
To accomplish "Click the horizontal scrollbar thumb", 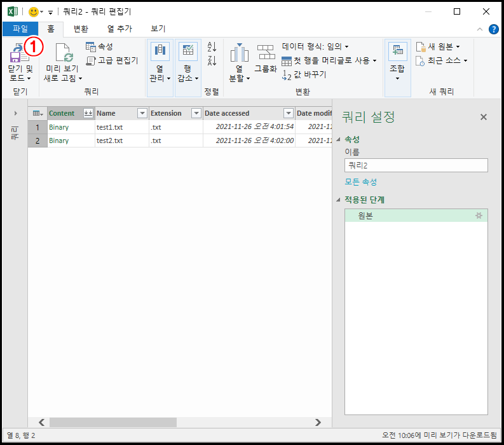I will tap(113, 422).
